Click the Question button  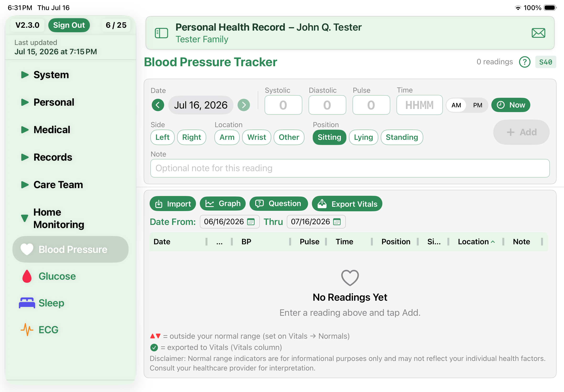tap(278, 204)
